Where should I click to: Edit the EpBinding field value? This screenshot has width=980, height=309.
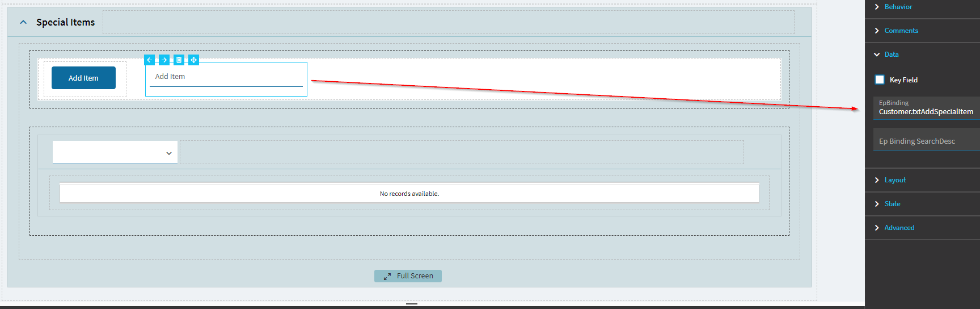(x=926, y=108)
